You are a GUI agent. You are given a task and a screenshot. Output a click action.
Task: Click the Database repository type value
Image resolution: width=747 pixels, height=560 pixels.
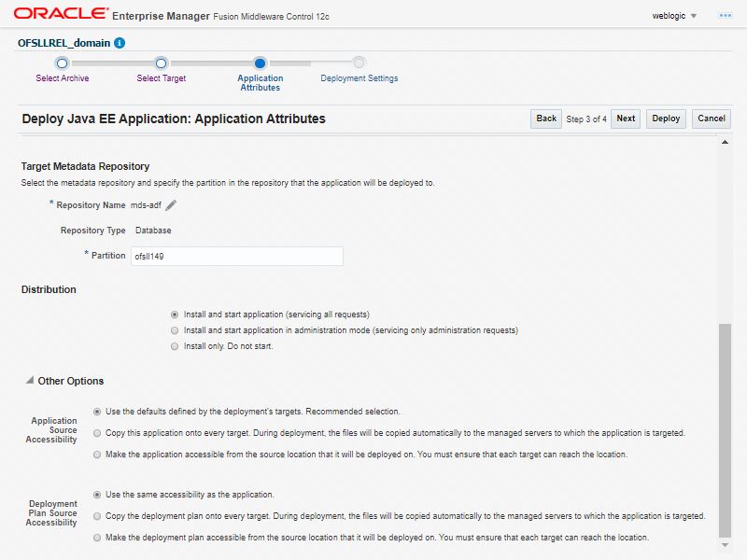153,231
